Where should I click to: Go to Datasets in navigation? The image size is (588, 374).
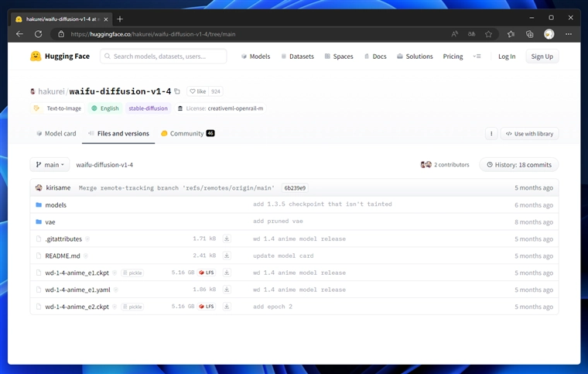(298, 57)
